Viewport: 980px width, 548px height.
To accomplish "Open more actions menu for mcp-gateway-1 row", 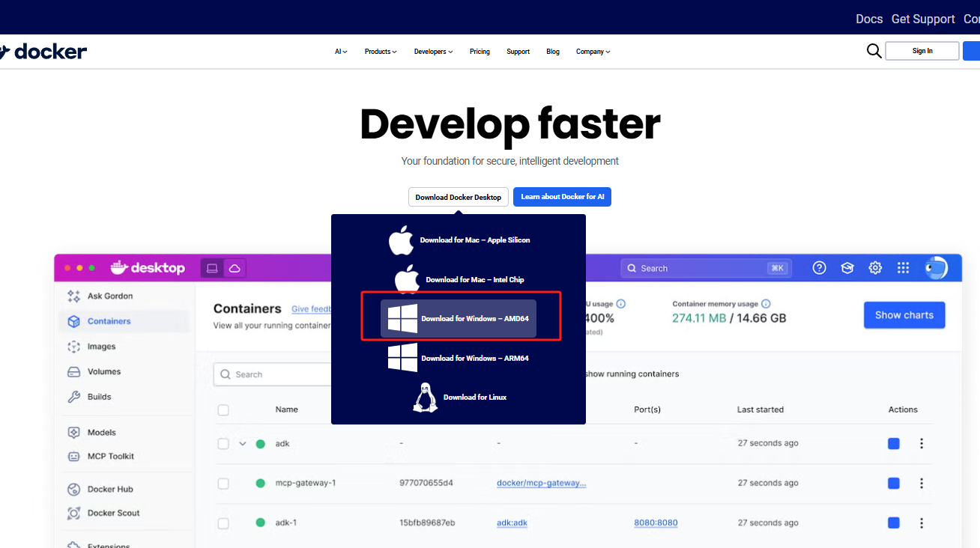I will pyautogui.click(x=922, y=483).
